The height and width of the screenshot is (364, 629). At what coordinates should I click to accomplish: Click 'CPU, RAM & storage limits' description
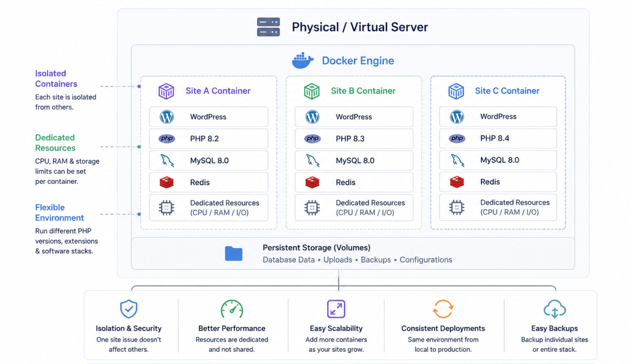point(67,171)
